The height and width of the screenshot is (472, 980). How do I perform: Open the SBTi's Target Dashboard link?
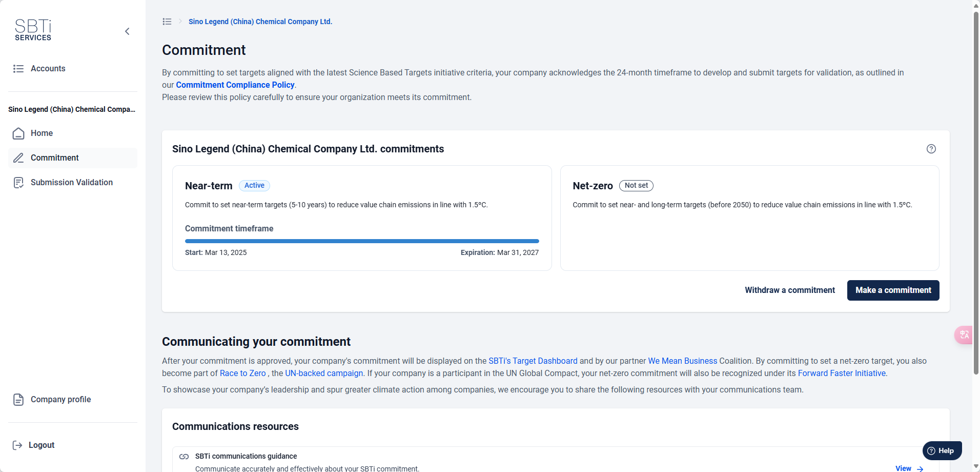click(533, 361)
